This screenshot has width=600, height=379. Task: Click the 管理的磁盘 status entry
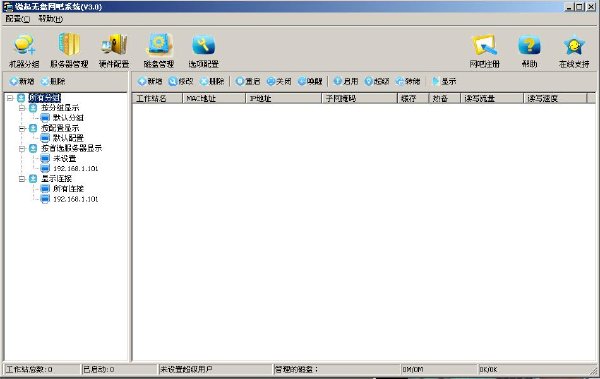click(337, 369)
